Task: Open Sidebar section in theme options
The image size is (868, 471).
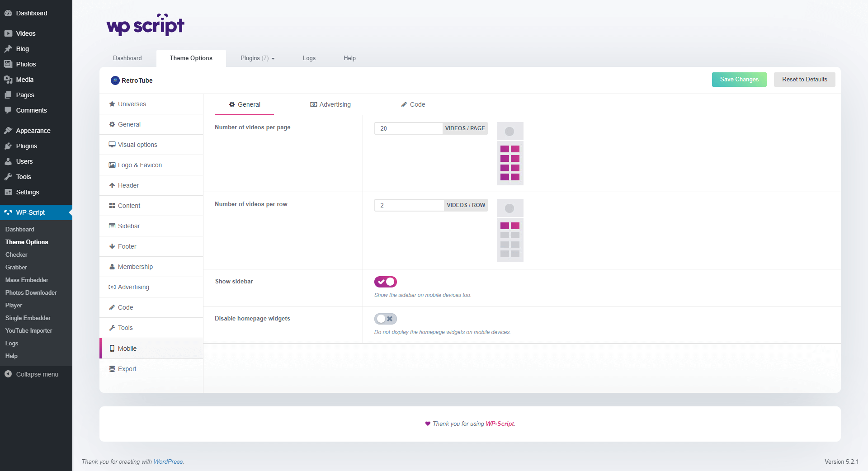Action: click(x=151, y=226)
